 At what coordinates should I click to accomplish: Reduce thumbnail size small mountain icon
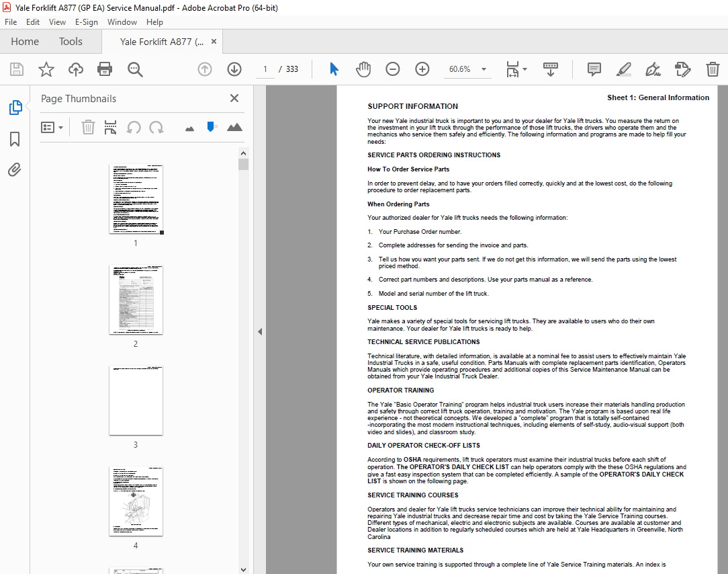[x=189, y=129]
